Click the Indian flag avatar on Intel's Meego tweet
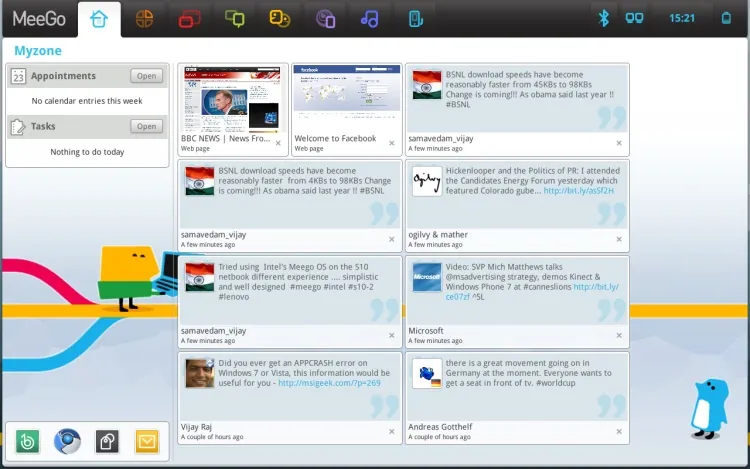 (x=199, y=277)
